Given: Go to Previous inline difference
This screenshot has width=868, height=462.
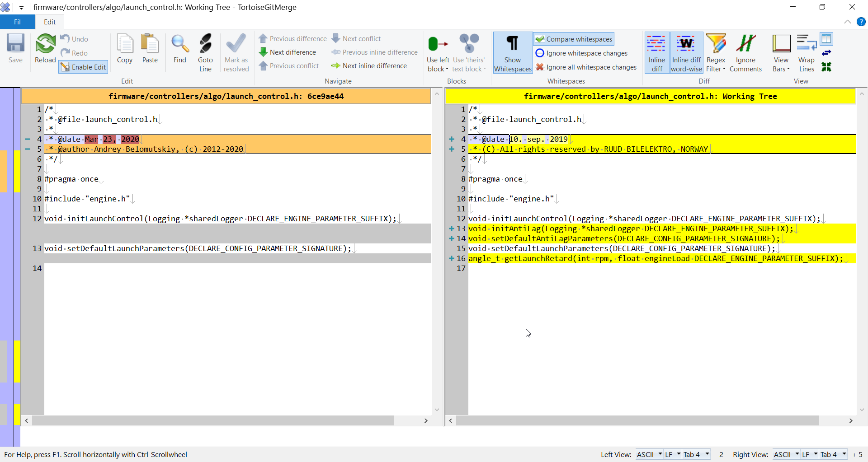Looking at the screenshot, I should (374, 52).
